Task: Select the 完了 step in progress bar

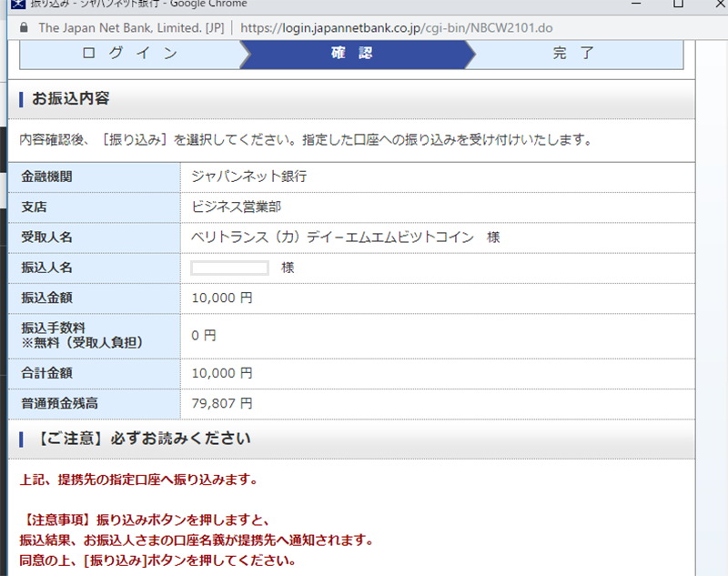Action: (x=574, y=54)
